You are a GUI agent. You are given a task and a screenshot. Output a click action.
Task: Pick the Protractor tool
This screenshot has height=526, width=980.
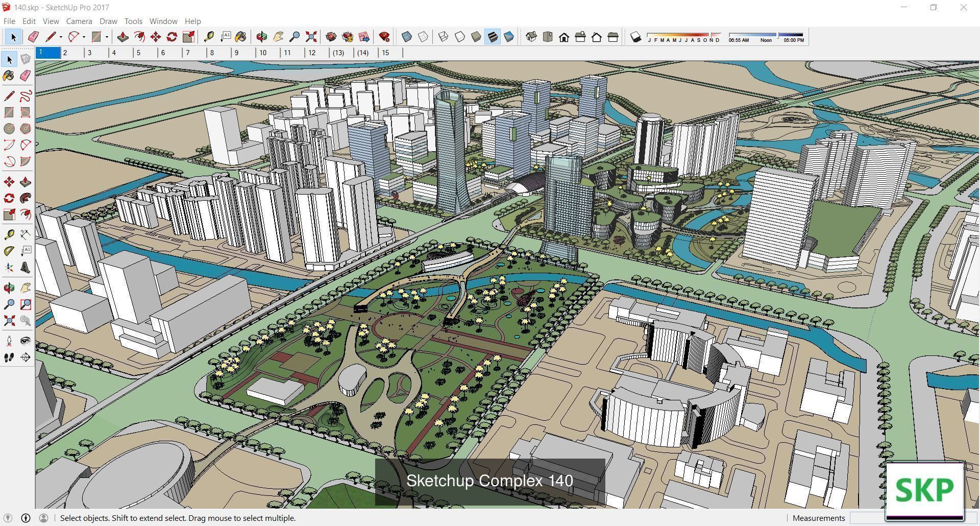tap(9, 251)
